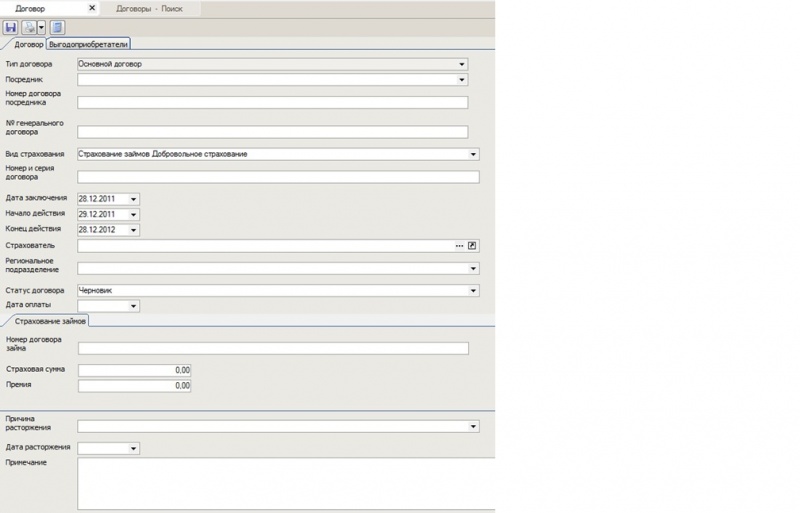This screenshot has width=800, height=513.
Task: Click inside the Примечание text area
Action: pyautogui.click(x=285, y=483)
